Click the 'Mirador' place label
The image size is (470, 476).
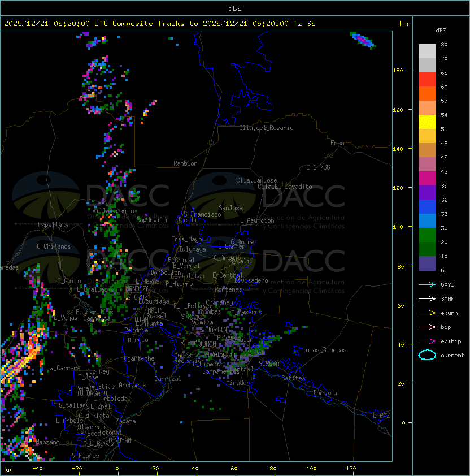238,383
